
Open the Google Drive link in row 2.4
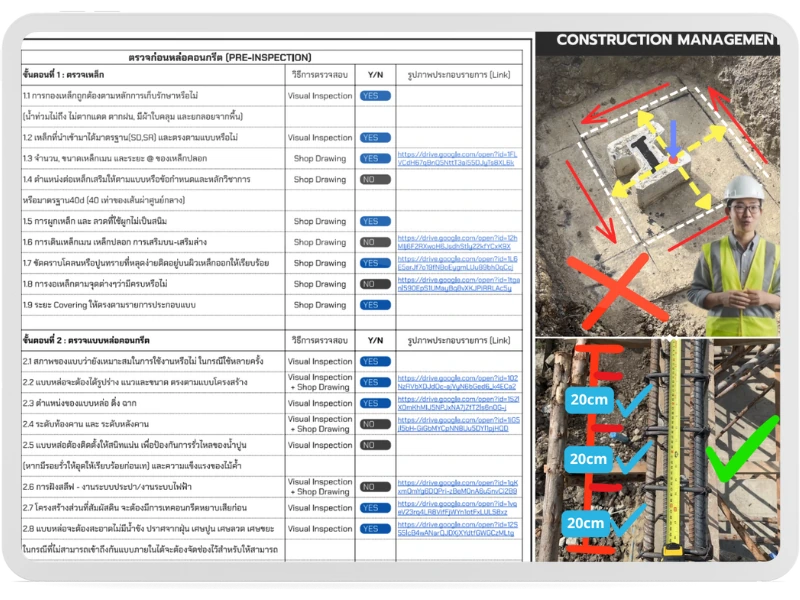(458, 424)
